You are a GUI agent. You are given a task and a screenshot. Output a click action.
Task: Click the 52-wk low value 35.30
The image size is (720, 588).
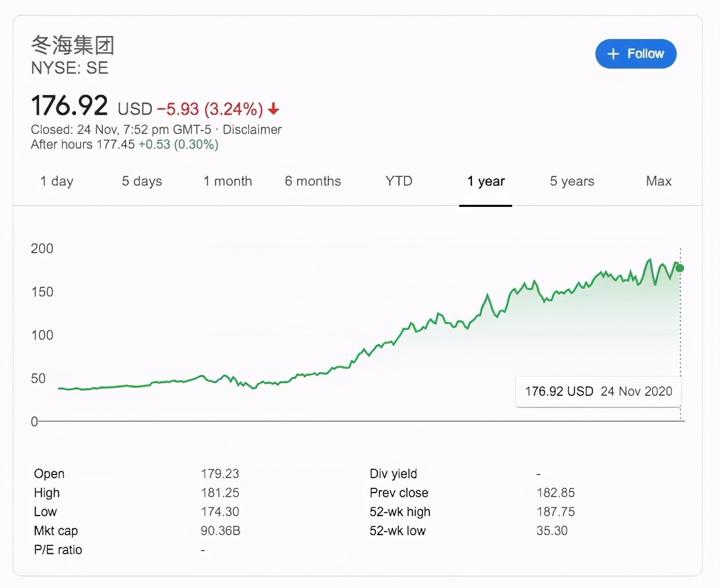click(552, 531)
